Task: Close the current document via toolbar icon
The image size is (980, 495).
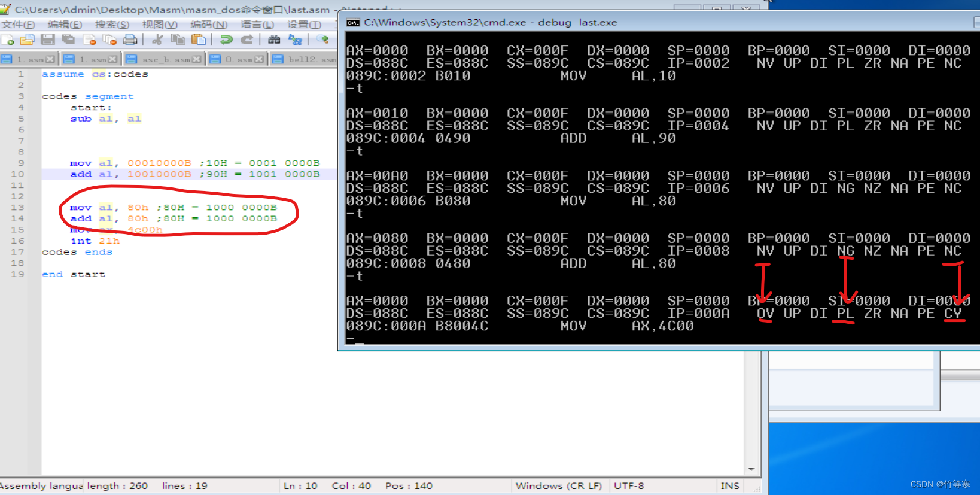Action: pyautogui.click(x=90, y=40)
